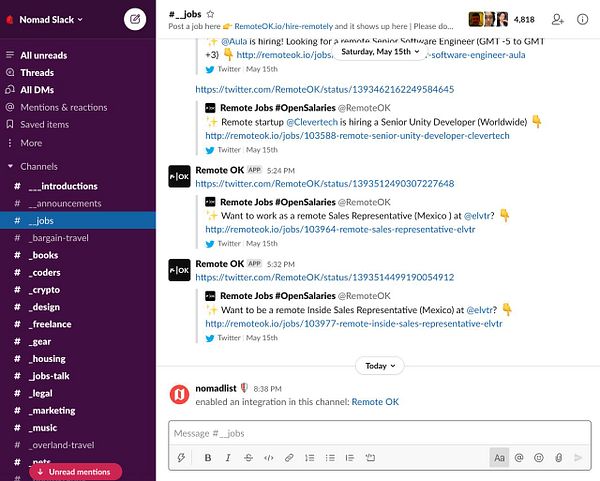
Task: Switch to _gear channel
Action: click(78, 342)
